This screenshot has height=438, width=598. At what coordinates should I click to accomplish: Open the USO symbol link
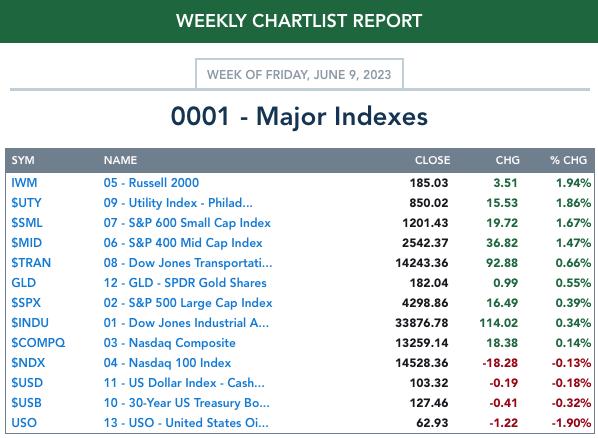24,423
